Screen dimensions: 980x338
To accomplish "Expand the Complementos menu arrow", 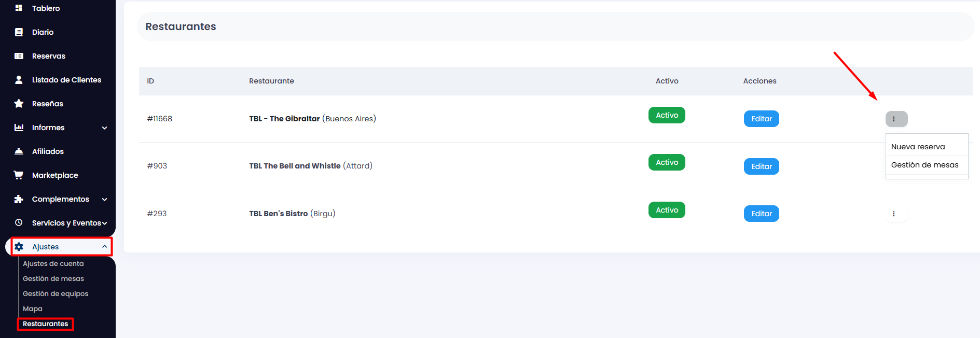I will point(104,200).
